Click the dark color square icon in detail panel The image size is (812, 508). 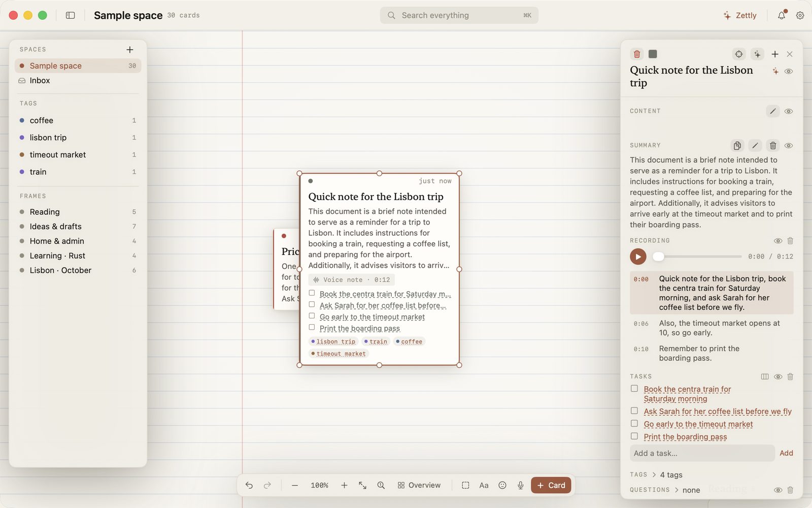pos(653,54)
